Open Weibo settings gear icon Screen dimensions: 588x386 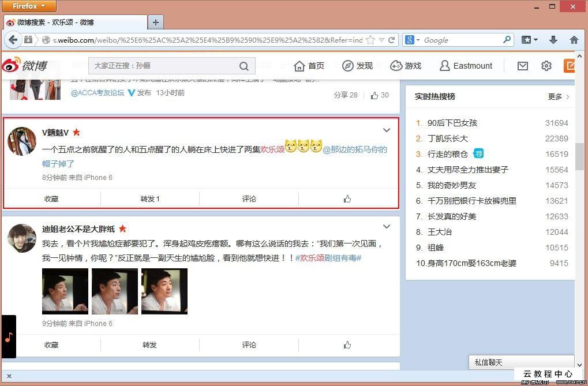pos(546,66)
